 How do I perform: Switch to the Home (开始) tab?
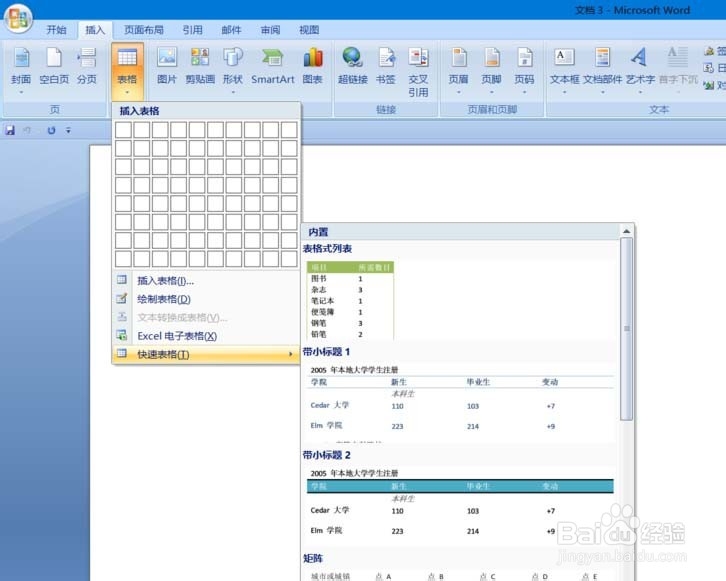coord(56,30)
